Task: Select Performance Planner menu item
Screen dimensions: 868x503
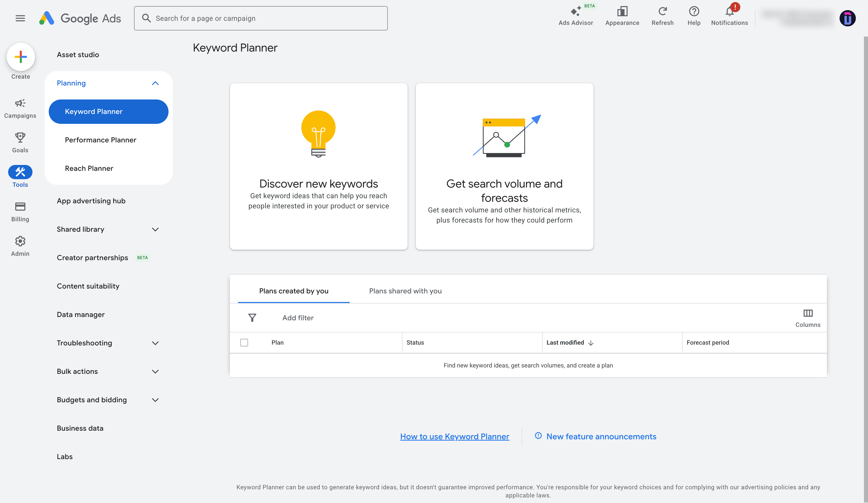Action: point(101,140)
